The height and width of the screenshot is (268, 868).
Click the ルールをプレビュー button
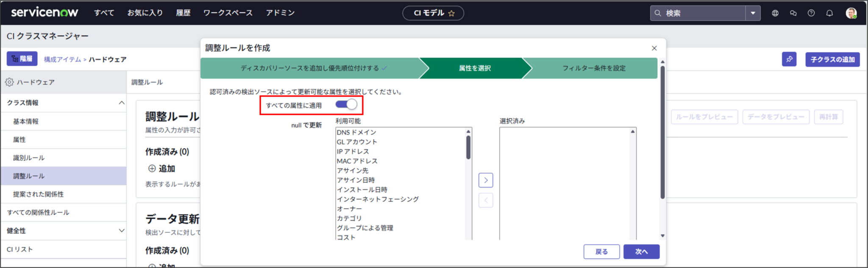tap(704, 117)
